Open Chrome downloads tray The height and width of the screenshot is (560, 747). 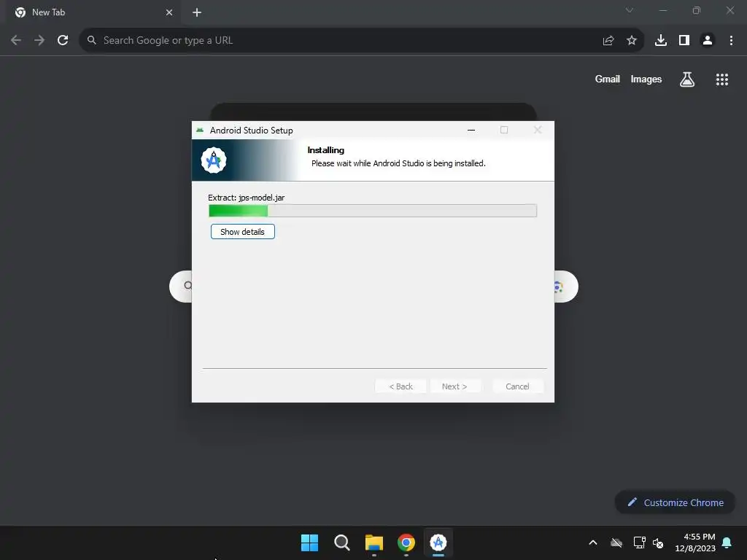pos(661,41)
